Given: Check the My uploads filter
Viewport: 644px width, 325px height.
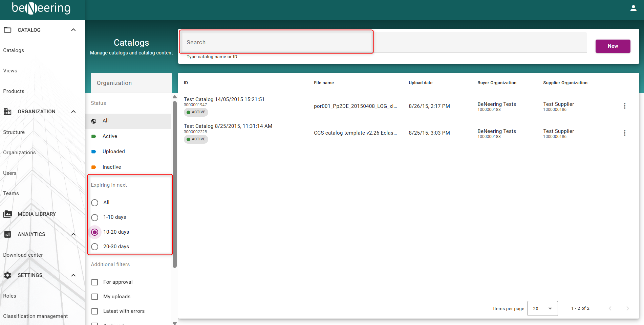Looking at the screenshot, I should pyautogui.click(x=95, y=297).
